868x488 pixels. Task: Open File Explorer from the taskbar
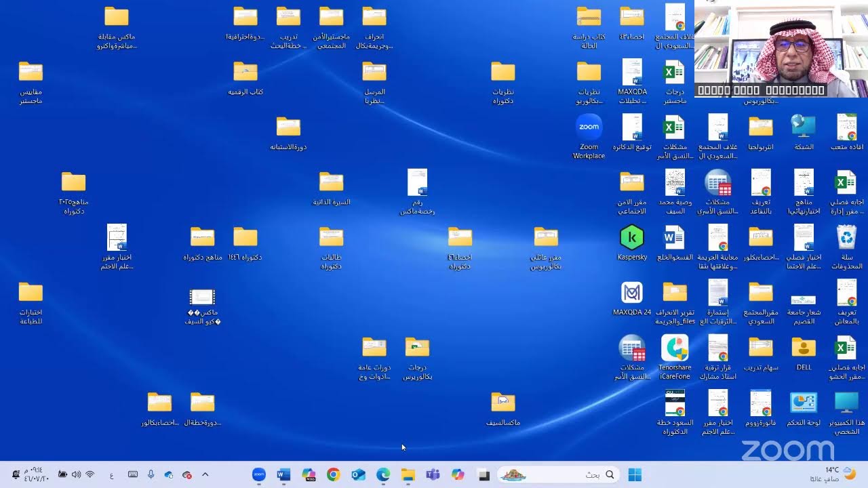pyautogui.click(x=408, y=474)
